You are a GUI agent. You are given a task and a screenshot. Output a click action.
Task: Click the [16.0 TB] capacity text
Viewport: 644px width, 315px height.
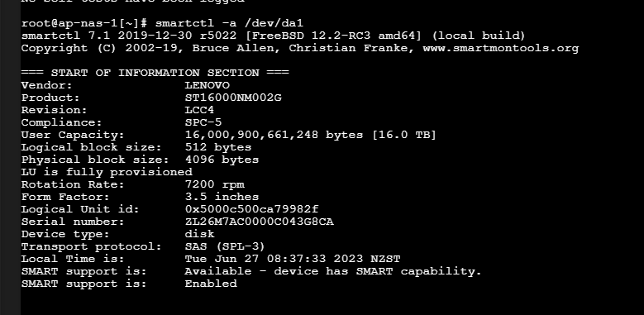pos(403,135)
